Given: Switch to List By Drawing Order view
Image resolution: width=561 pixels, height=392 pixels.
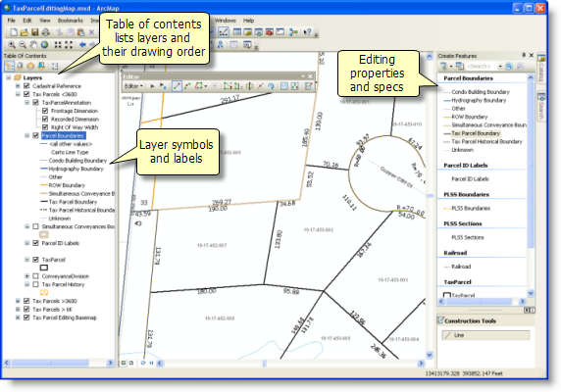Looking at the screenshot, I should click(x=9, y=66).
